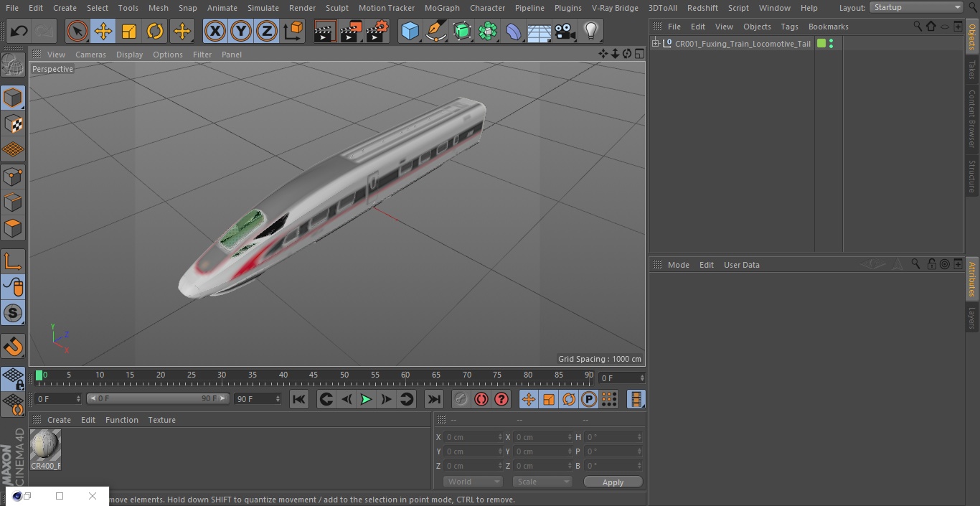Open the Simulate menu
The image size is (980, 506).
pos(263,8)
